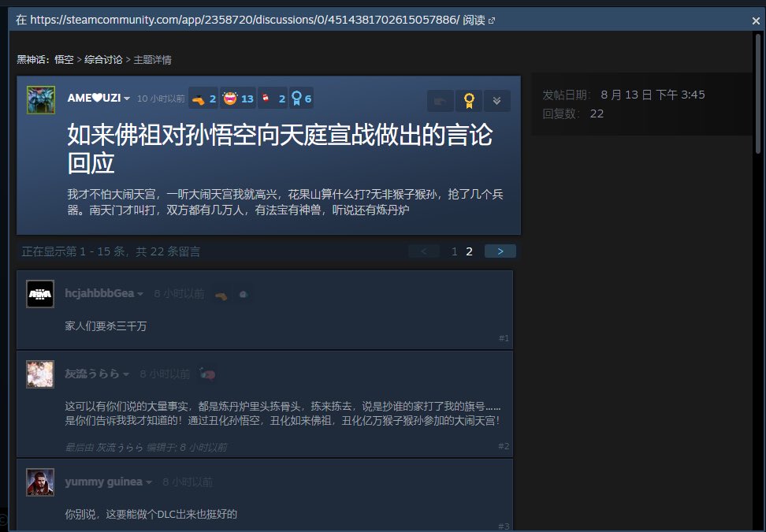Screen dimensions: 766x532
Task: Click comment text 你别说,这要能做个DLC出来也挺好的
Action: coord(151,514)
